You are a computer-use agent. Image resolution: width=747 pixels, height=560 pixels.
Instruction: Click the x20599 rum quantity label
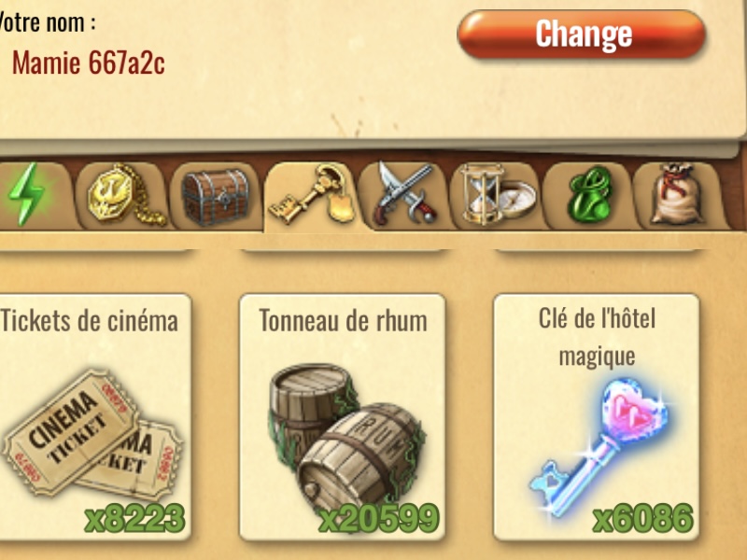(379, 518)
